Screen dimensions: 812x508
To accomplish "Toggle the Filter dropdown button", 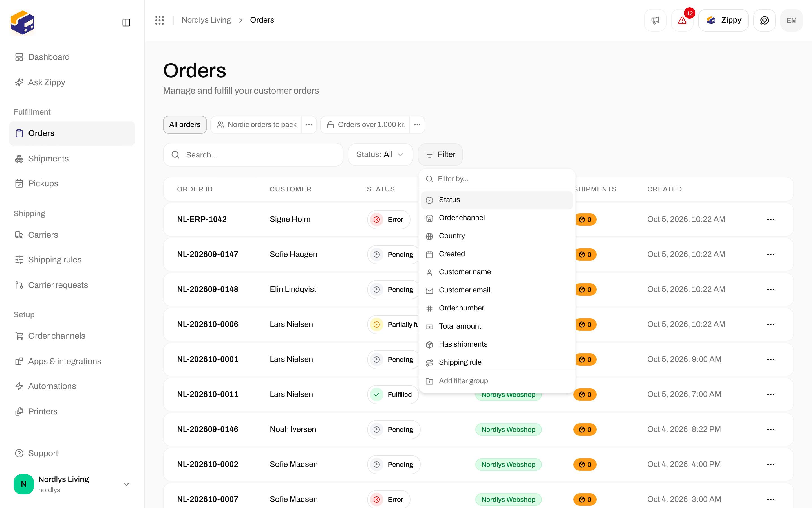I will tap(440, 155).
